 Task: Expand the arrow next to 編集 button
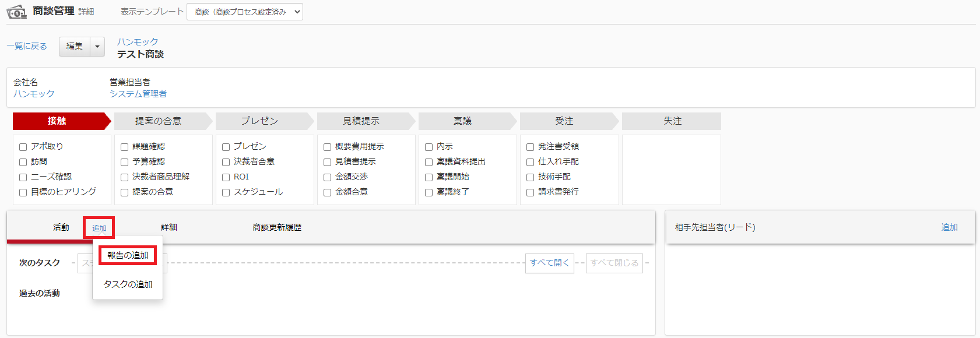tap(97, 47)
